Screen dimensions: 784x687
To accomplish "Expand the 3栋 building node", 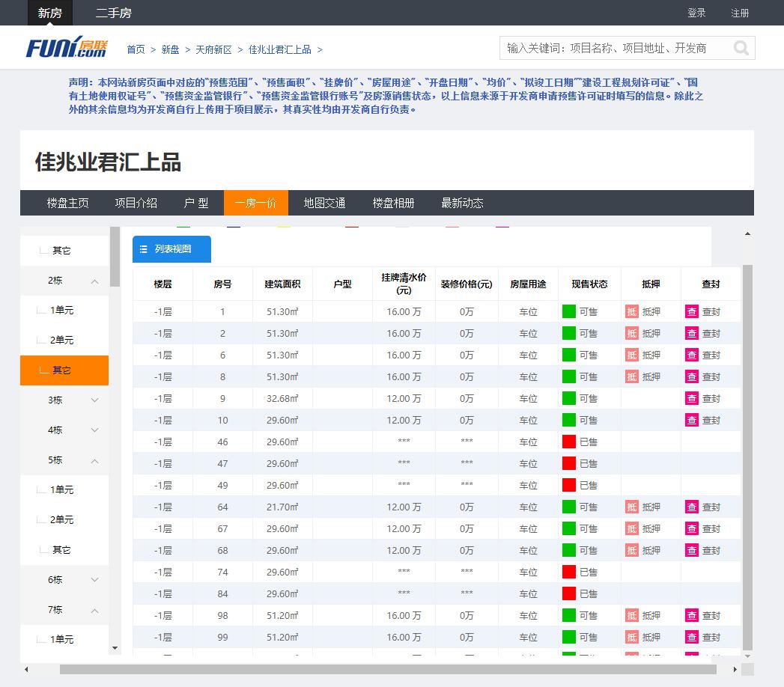I will pyautogui.click(x=94, y=400).
